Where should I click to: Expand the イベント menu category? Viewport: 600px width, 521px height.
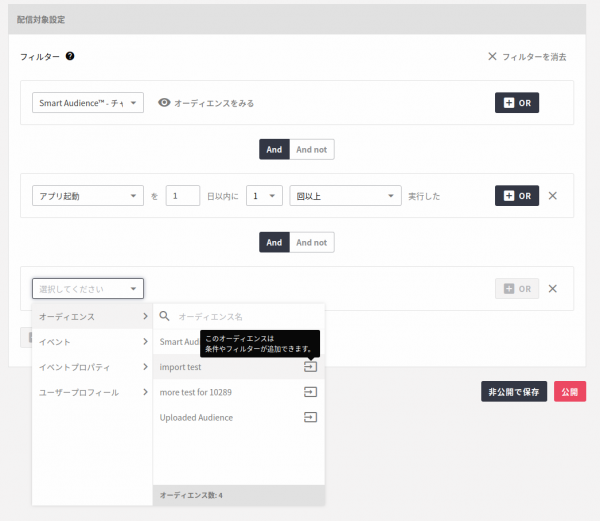pyautogui.click(x=92, y=342)
